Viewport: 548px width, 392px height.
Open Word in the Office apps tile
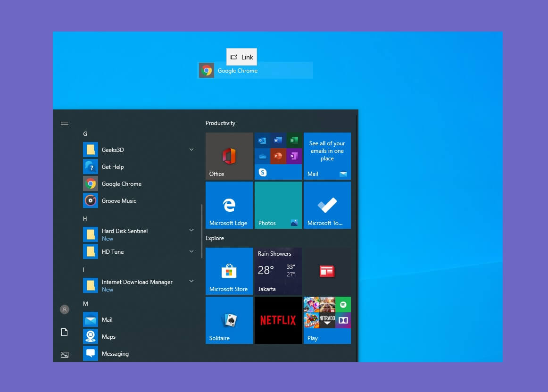click(278, 140)
